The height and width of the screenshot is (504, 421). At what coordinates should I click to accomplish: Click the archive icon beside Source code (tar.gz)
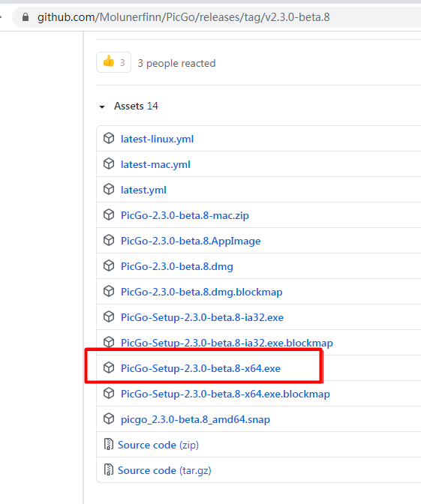(x=108, y=469)
